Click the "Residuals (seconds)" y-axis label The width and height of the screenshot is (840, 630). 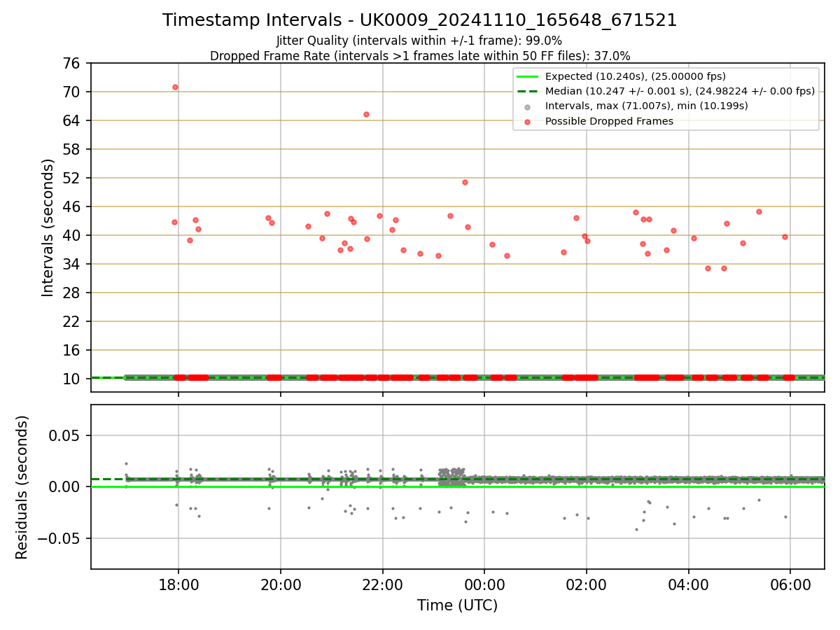tap(22, 486)
